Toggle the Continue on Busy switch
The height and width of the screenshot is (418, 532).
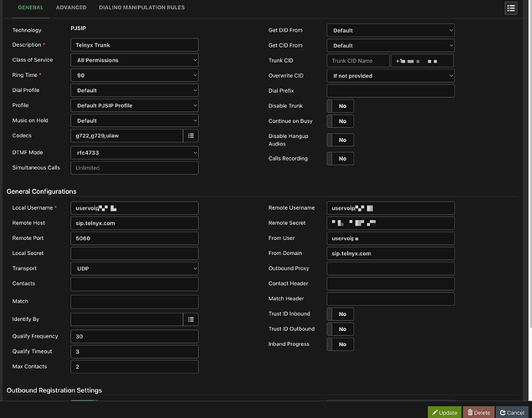[x=340, y=121]
